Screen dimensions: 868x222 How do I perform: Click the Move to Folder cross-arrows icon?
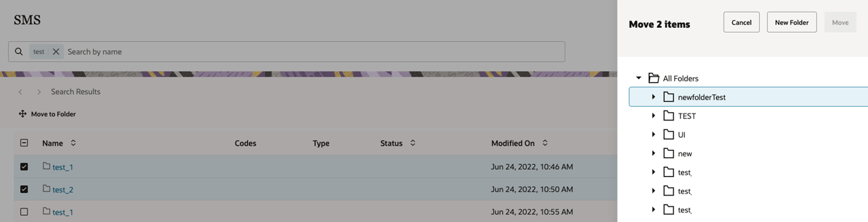pyautogui.click(x=22, y=113)
